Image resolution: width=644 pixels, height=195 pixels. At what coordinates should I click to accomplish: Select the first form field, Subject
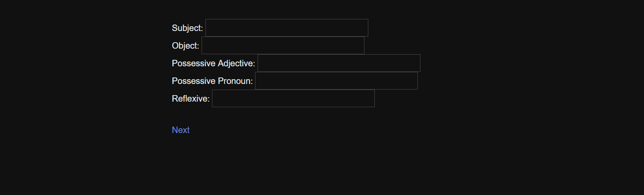point(286,28)
